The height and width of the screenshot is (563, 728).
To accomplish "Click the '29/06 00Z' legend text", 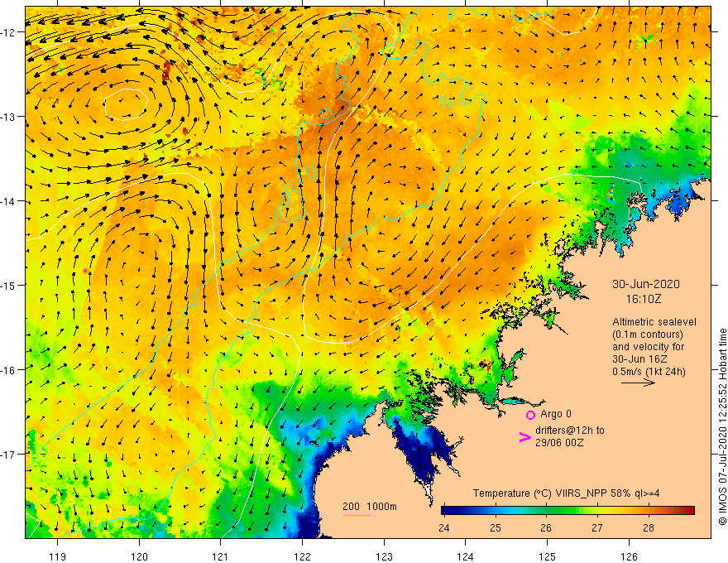I will click(559, 443).
